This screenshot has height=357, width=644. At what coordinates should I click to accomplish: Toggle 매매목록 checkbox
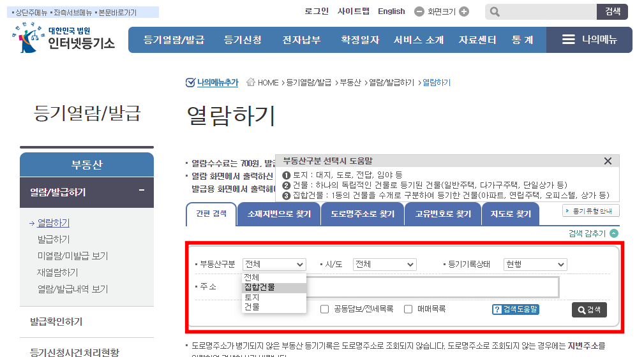pos(408,309)
